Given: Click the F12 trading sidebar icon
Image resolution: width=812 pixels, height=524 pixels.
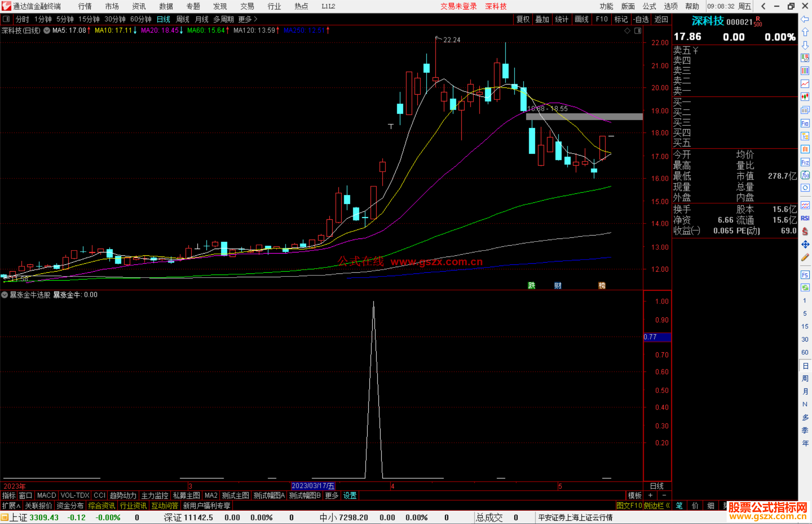Looking at the screenshot, I should click(x=805, y=162).
